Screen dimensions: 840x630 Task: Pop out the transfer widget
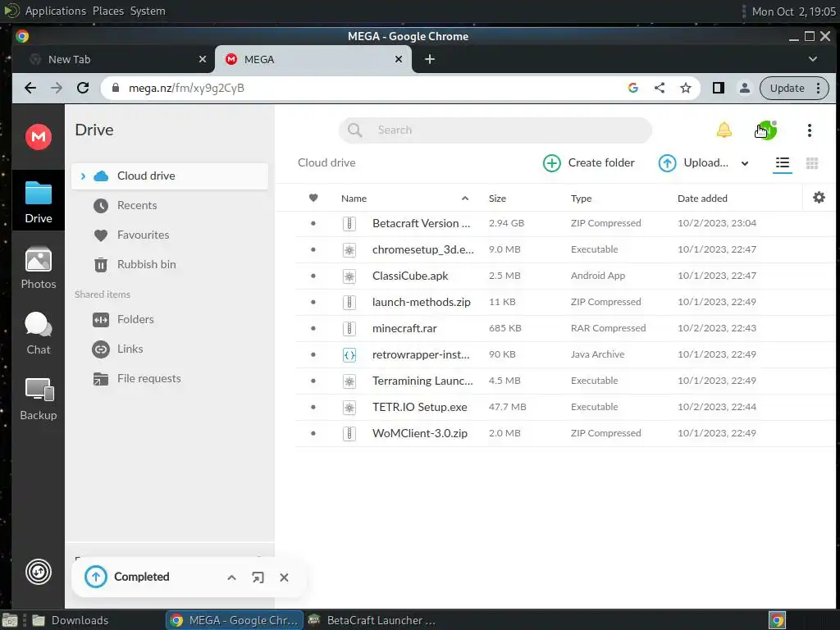[x=258, y=577]
